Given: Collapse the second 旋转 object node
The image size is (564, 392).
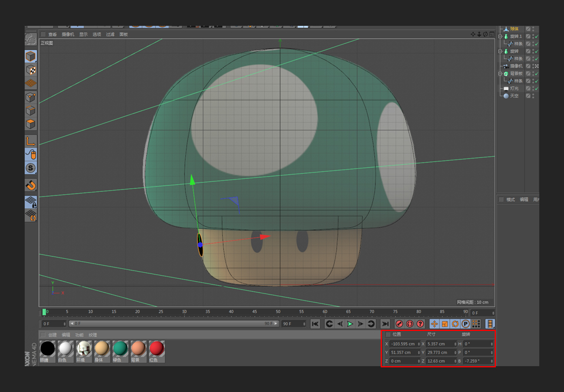Looking at the screenshot, I should click(500, 51).
